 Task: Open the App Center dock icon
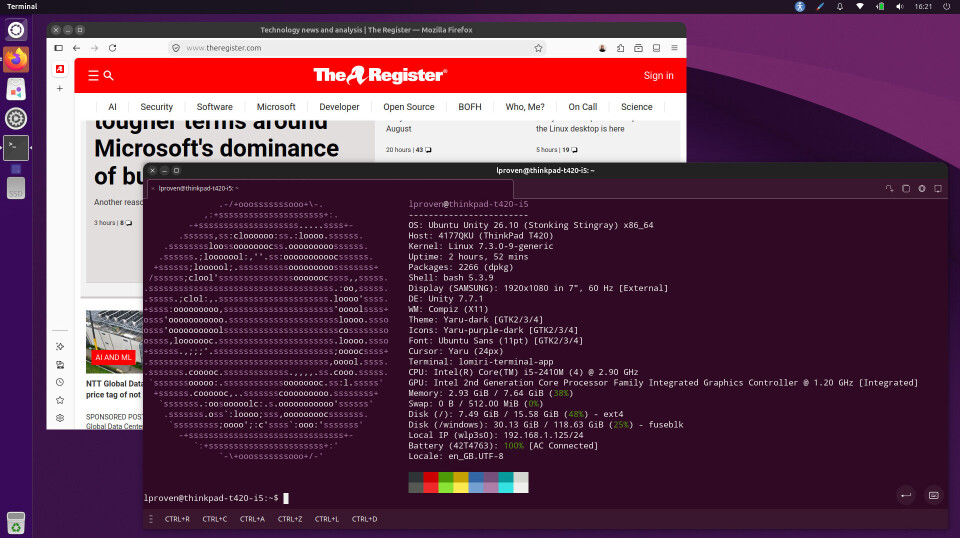[x=16, y=89]
